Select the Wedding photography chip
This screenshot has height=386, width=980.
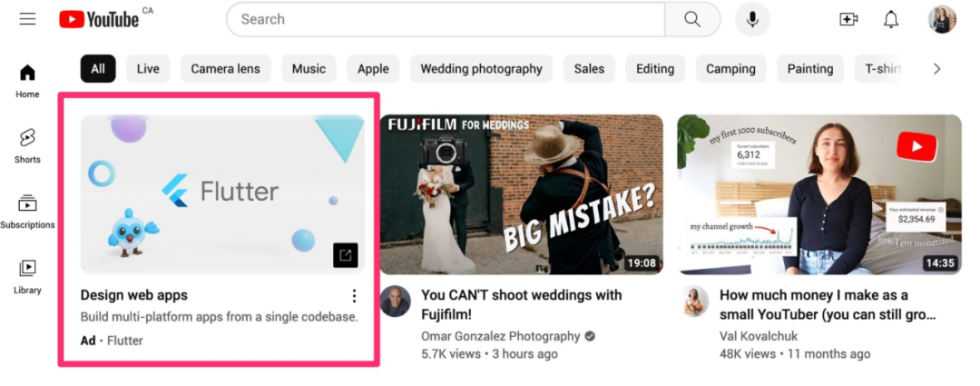point(481,69)
